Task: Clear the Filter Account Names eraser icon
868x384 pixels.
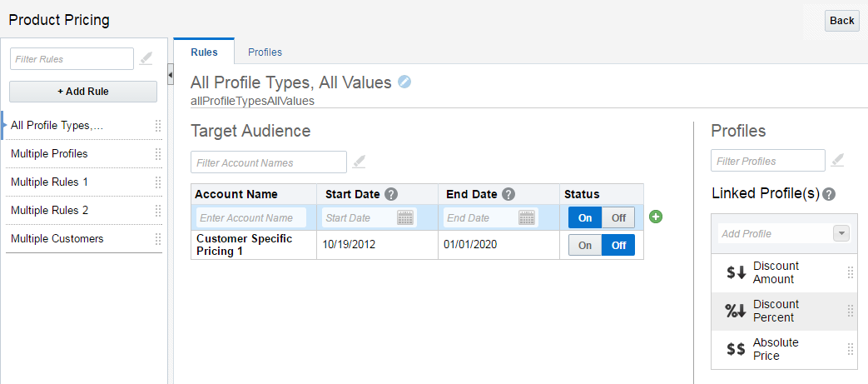Action: 360,162
